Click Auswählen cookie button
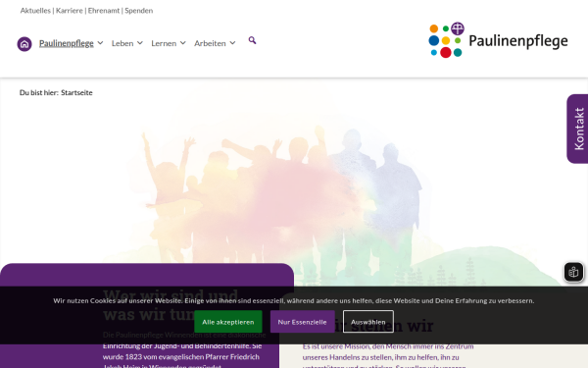 [368, 322]
